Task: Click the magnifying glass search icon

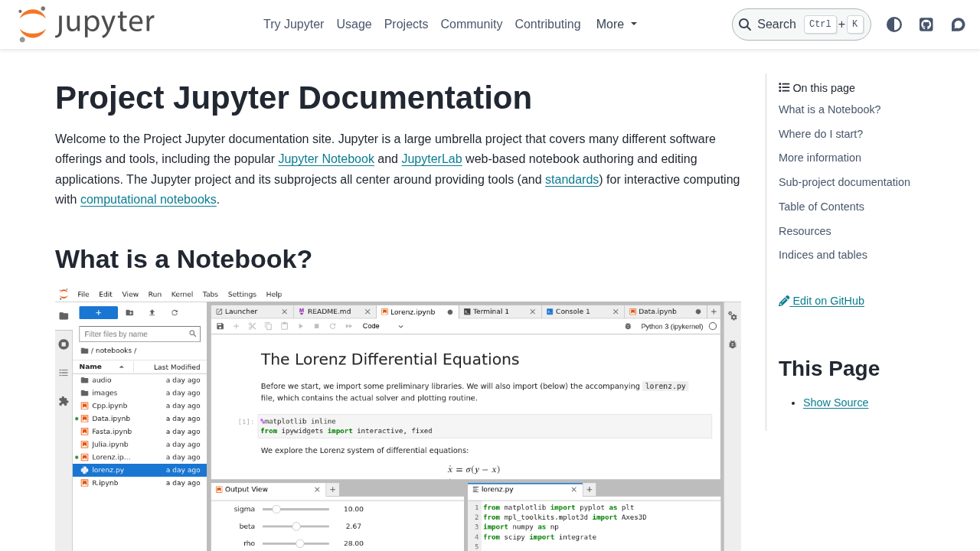Action: 745,24
